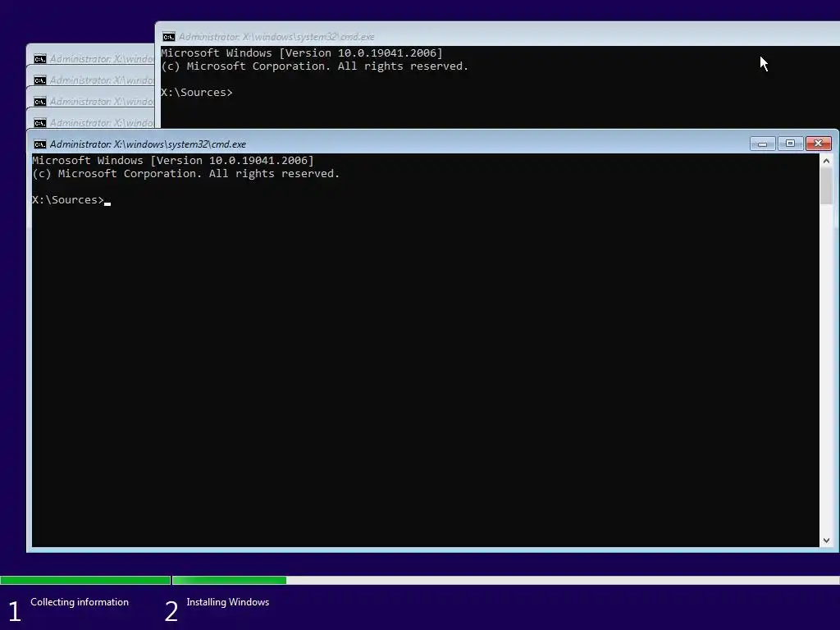Screen dimensions: 840x630
Task: Activate the large background cmd window by its title
Action: pos(276,36)
